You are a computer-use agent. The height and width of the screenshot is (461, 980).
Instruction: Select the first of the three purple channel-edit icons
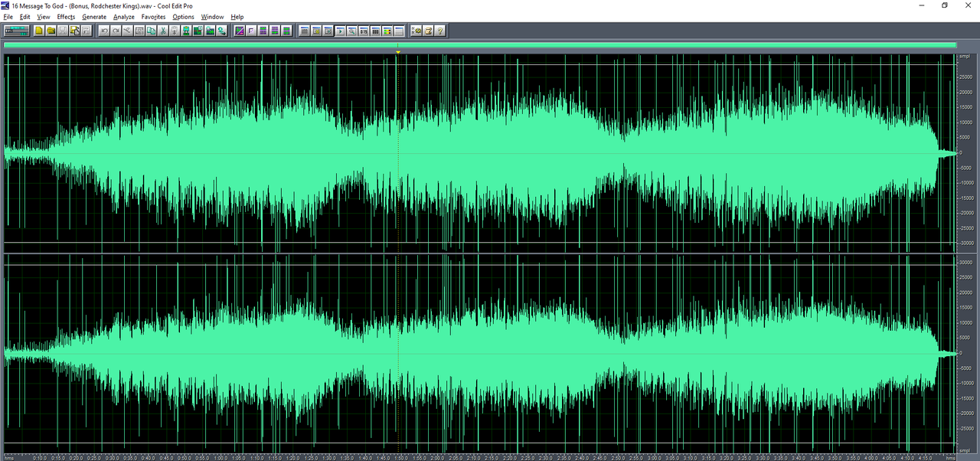pyautogui.click(x=263, y=31)
